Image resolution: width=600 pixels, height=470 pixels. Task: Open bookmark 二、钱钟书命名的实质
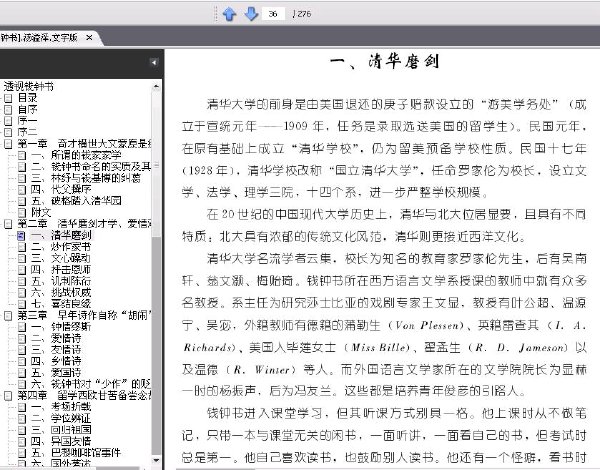[x=91, y=166]
